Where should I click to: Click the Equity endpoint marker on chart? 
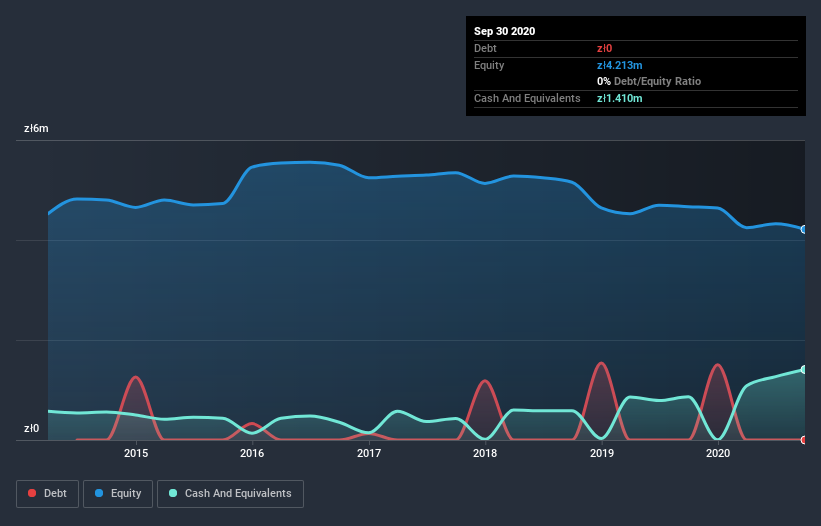tap(804, 229)
